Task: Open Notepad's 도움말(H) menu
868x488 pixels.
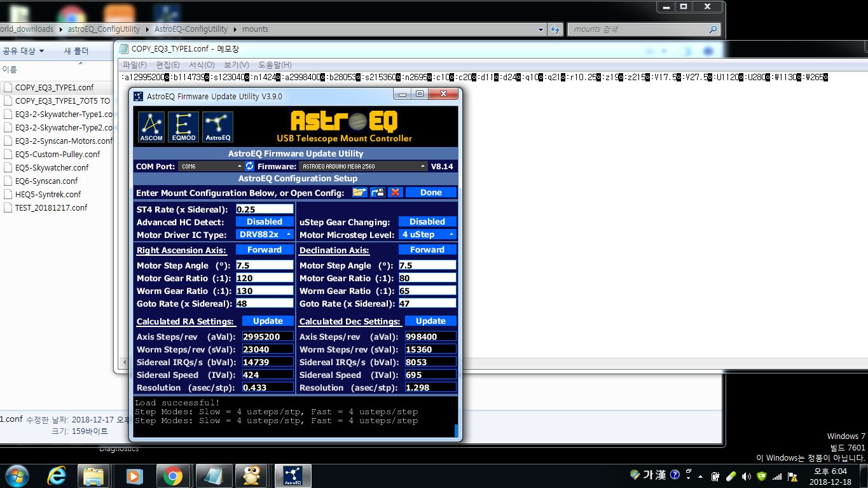Action: click(275, 65)
